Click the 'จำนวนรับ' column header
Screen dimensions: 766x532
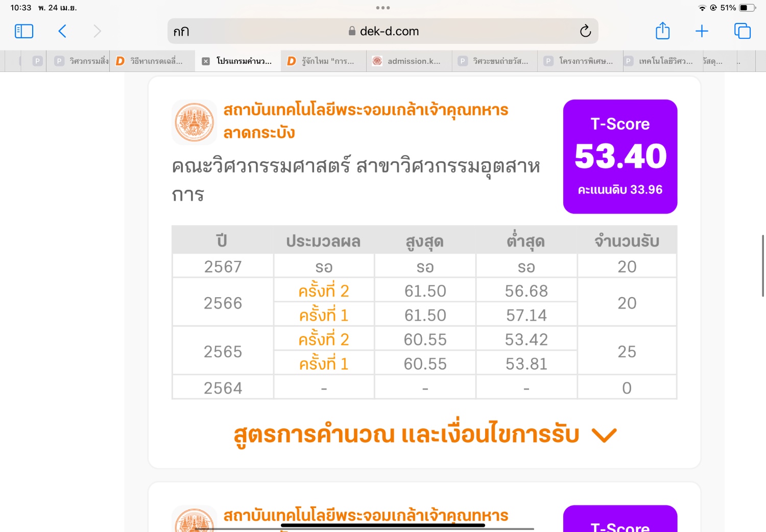[x=627, y=241]
